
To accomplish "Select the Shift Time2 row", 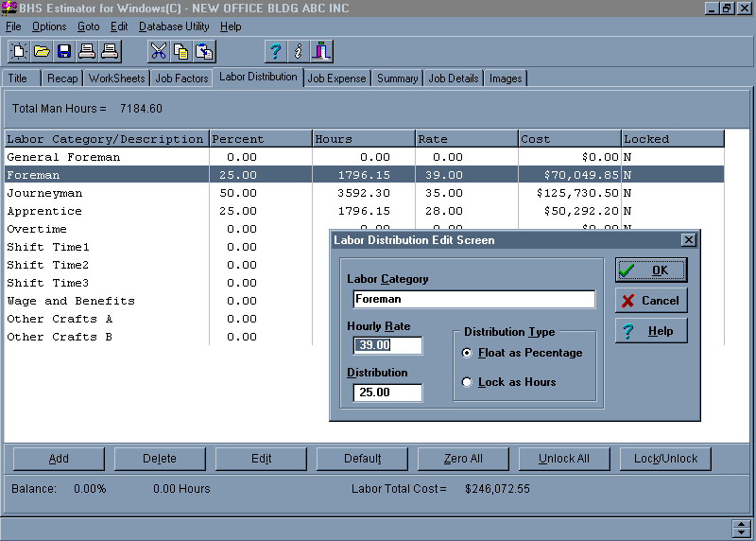I will click(166, 265).
